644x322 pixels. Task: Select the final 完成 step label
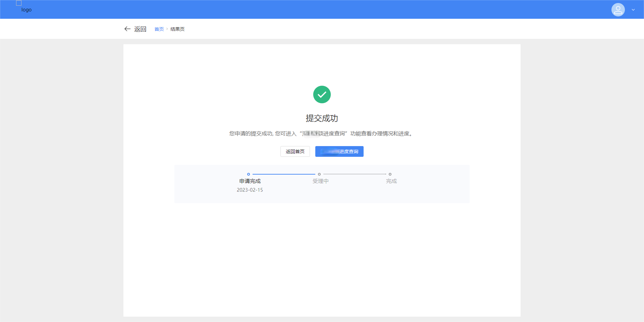391,181
